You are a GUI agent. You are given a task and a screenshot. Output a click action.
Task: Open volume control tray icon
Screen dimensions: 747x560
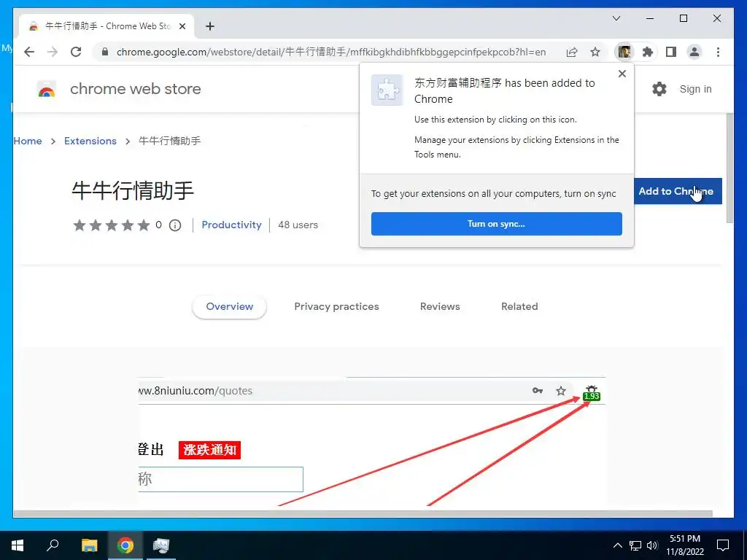pyautogui.click(x=652, y=545)
